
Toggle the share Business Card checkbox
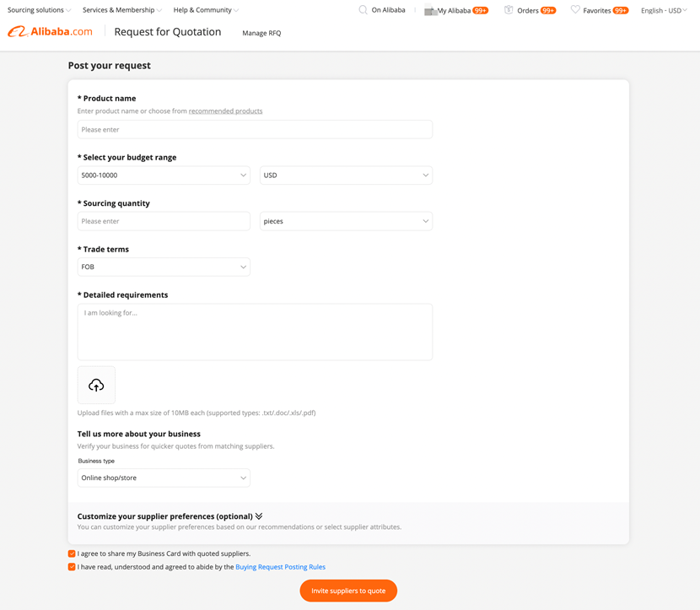point(72,553)
